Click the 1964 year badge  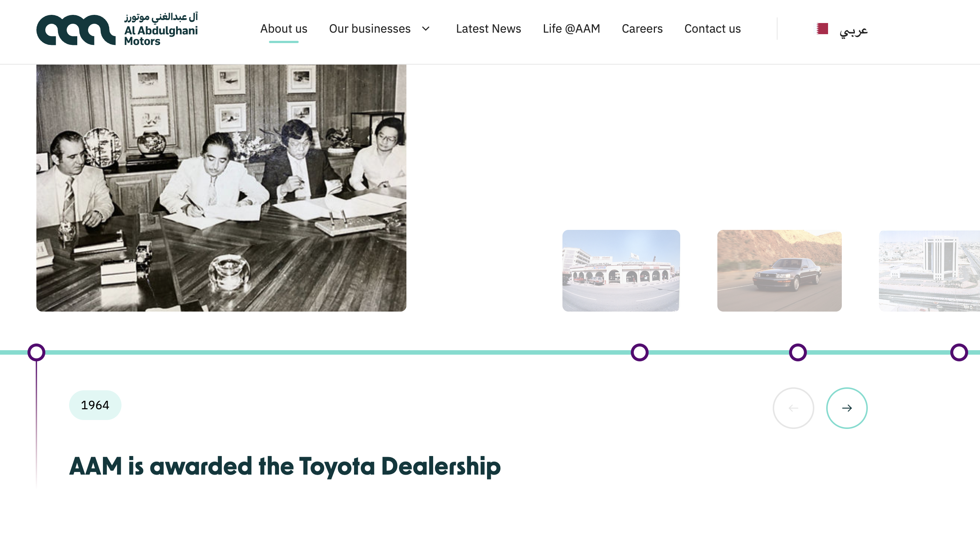tap(95, 405)
